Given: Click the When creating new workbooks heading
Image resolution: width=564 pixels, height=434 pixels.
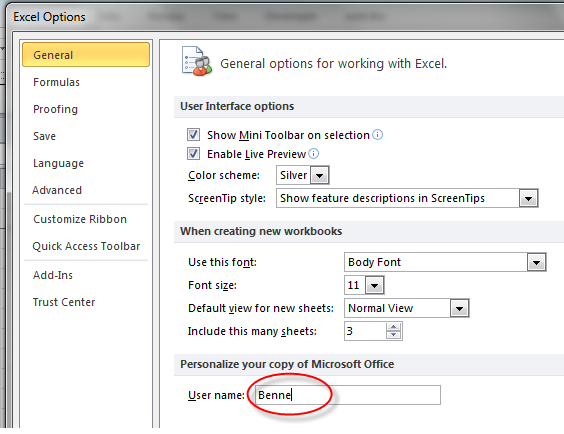Looking at the screenshot, I should coord(261,231).
